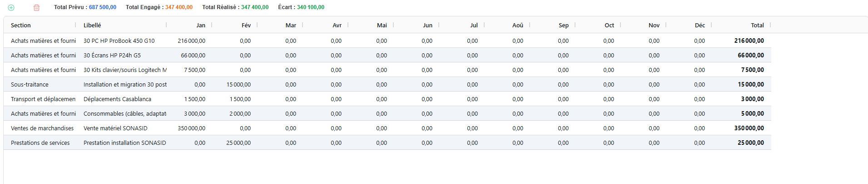Click the Libellé column header
This screenshot has height=184, width=868.
coord(92,26)
